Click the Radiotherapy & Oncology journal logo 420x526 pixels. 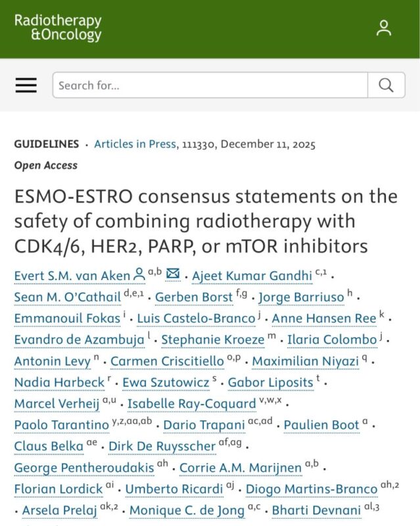tap(58, 29)
